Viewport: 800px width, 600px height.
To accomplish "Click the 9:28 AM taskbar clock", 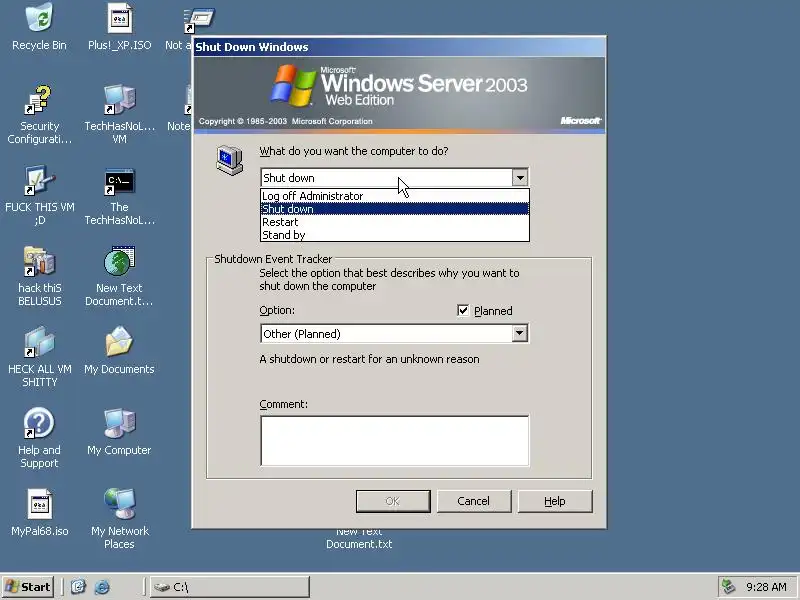I will [766, 587].
